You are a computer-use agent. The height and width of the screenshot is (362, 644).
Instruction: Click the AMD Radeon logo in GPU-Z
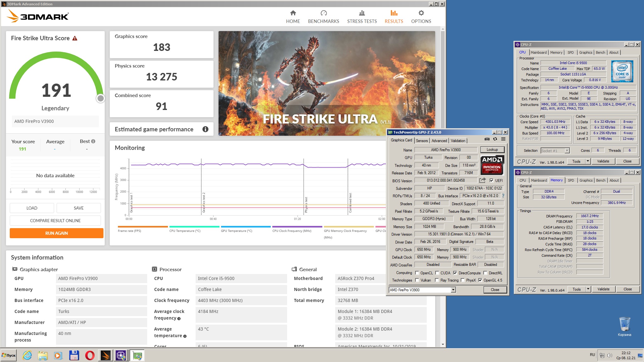coord(492,164)
